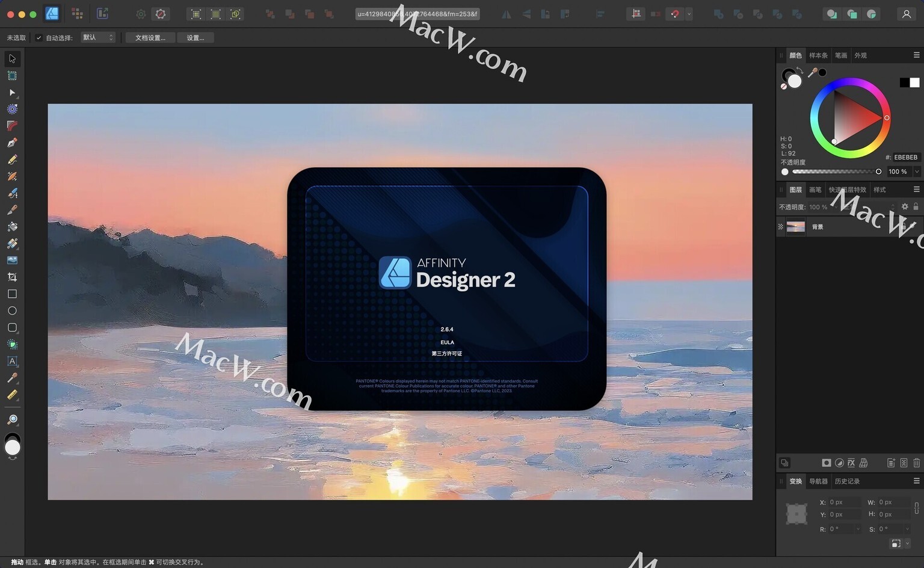This screenshot has width=924, height=568.
Task: Click the 设置... button
Action: coord(196,37)
